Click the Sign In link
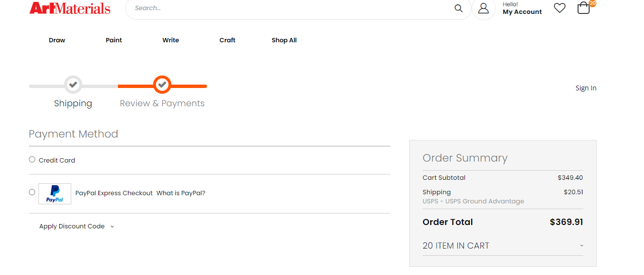 tap(586, 88)
